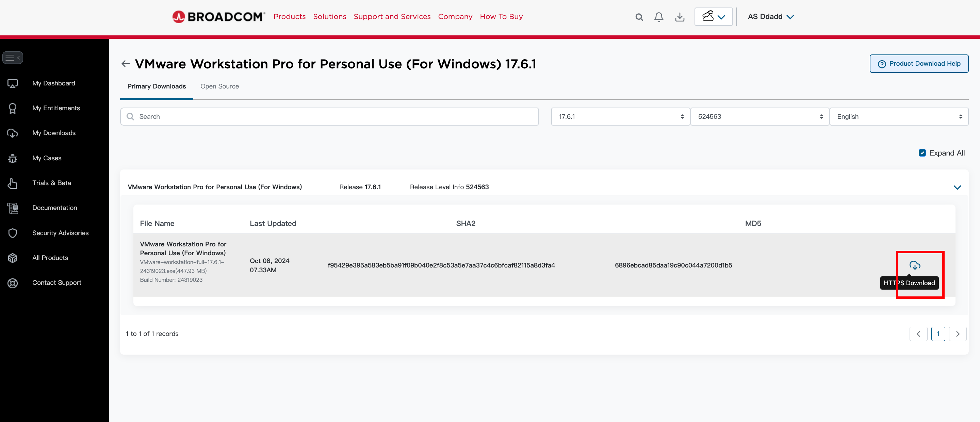Screen dimensions: 980x422
Task: Click the My Cases bug icon
Action: click(13, 158)
